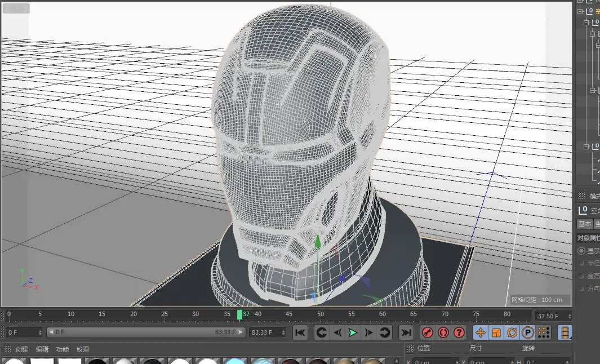The height and width of the screenshot is (364, 600).
Task: Play the animation forwards
Action: [353, 332]
